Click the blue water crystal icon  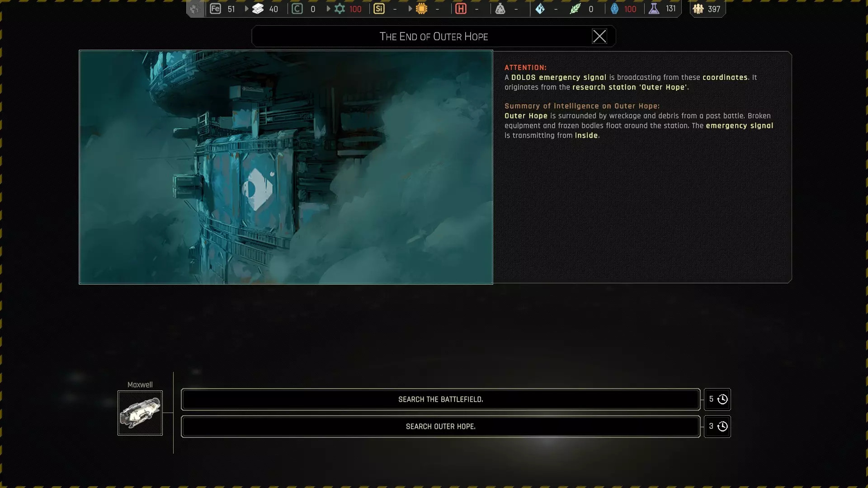point(540,9)
